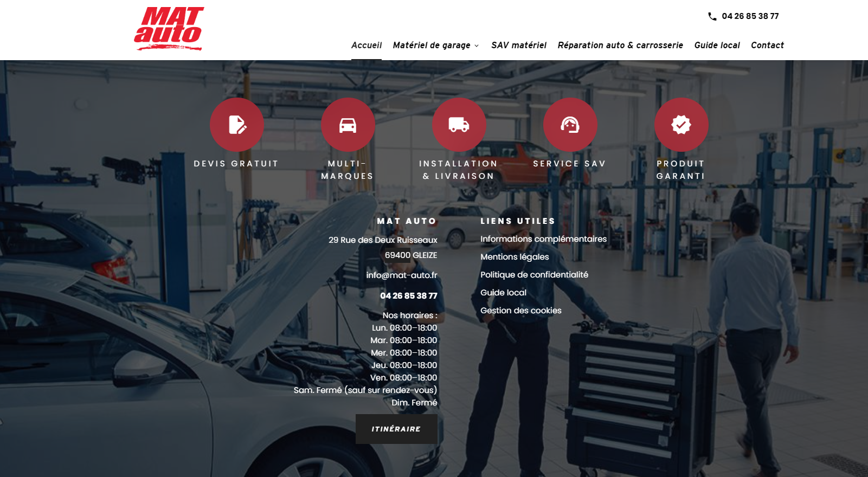Open Informations complémentaires link
This screenshot has width=868, height=477.
pyautogui.click(x=543, y=239)
